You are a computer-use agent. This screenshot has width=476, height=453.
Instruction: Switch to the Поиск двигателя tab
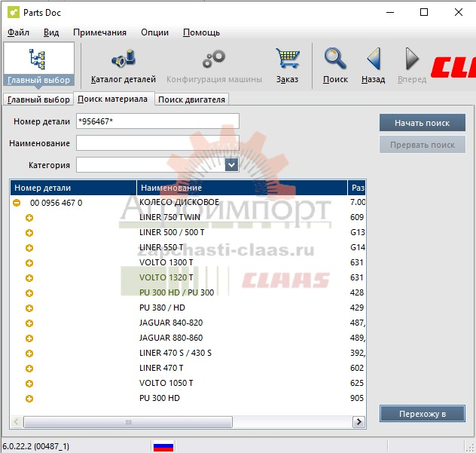(191, 99)
